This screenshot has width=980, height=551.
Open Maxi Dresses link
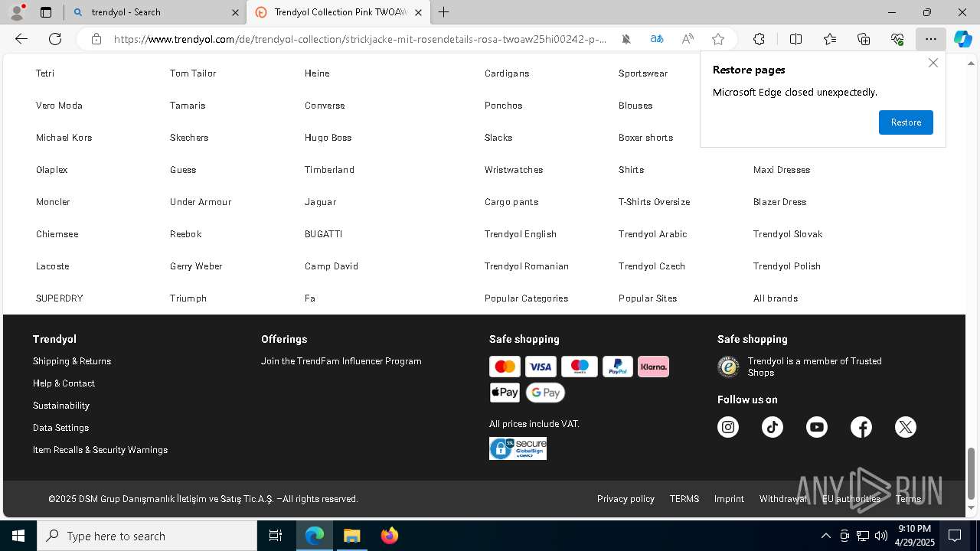tap(782, 170)
